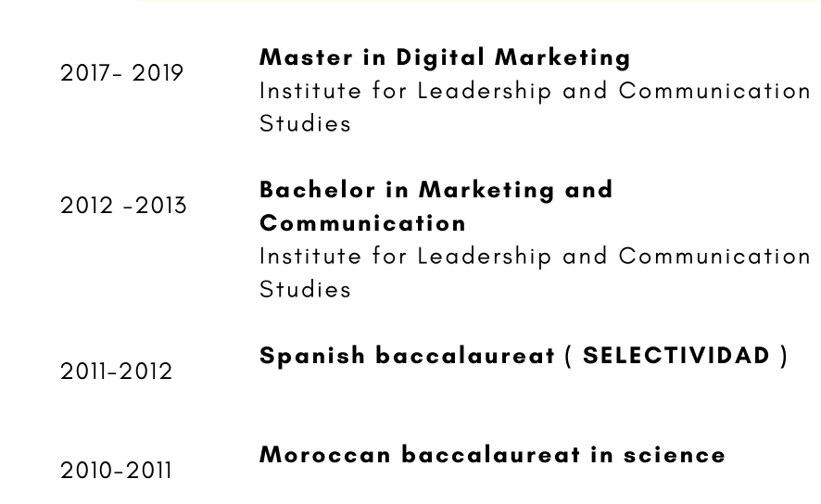Click the word "Moroccan" in the last heading
The height and width of the screenshot is (504, 821).
[x=325, y=455]
